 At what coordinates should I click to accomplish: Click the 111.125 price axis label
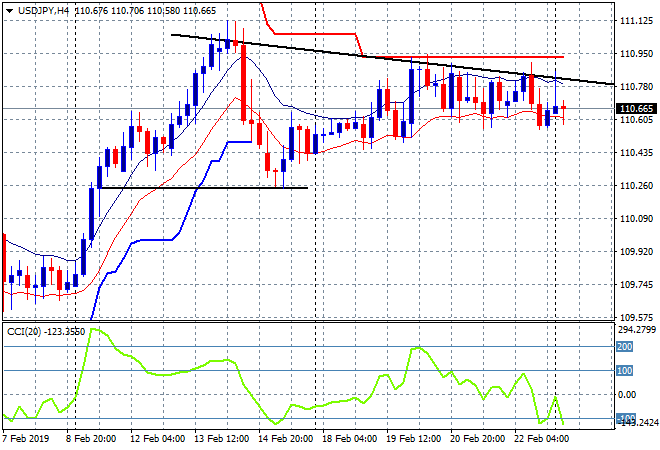point(636,21)
